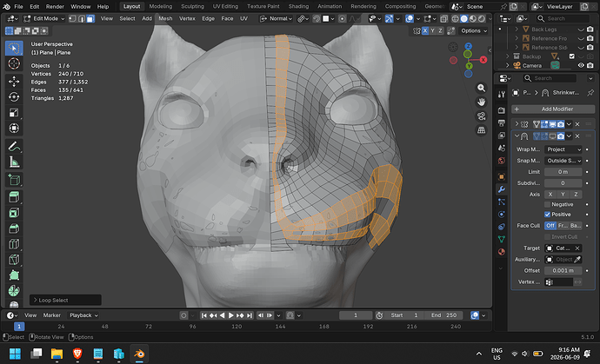Select the Z axis button in Shrinkwrap
Image resolution: width=600 pixels, height=364 pixels.
pyautogui.click(x=576, y=195)
